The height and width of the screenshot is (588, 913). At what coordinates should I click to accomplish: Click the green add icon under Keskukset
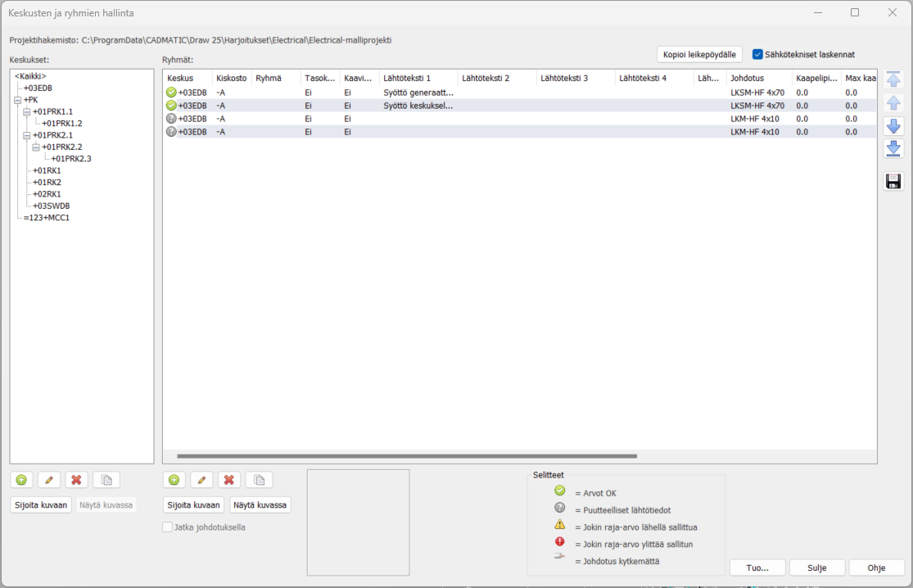click(21, 480)
